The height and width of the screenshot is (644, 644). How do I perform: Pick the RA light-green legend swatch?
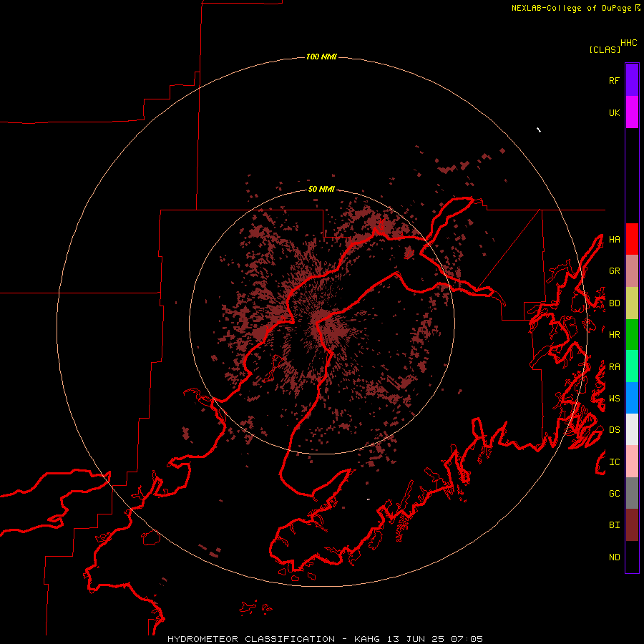(x=632, y=366)
